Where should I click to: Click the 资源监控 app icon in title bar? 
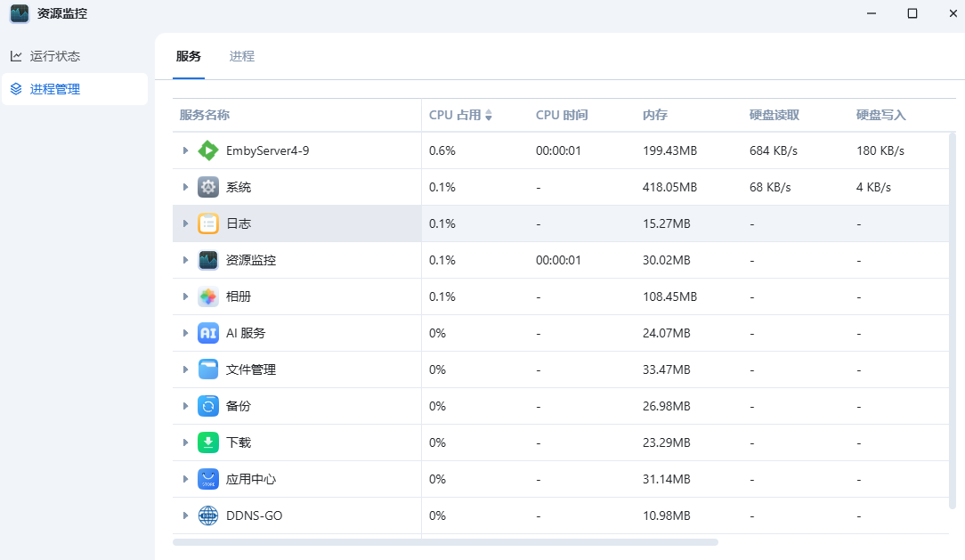point(20,13)
